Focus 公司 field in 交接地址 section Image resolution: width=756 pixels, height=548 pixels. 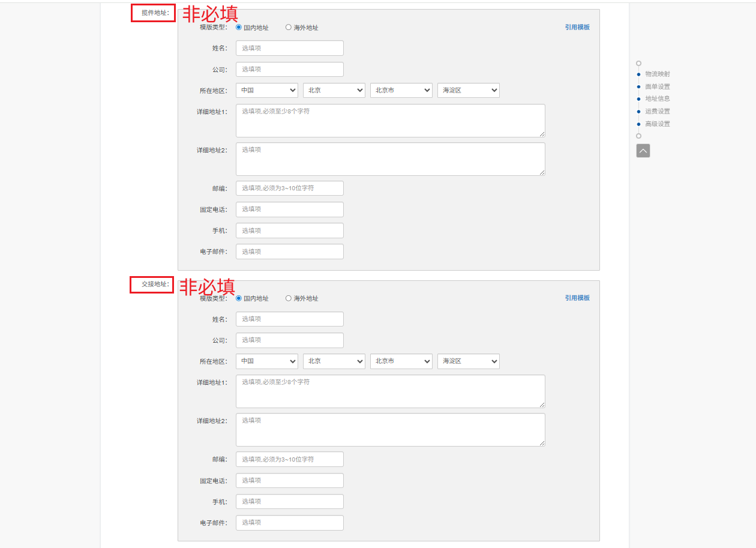pyautogui.click(x=290, y=340)
